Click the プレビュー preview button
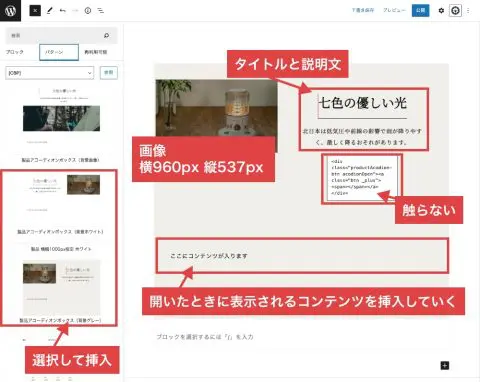This screenshot has width=480, height=382. pos(394,10)
